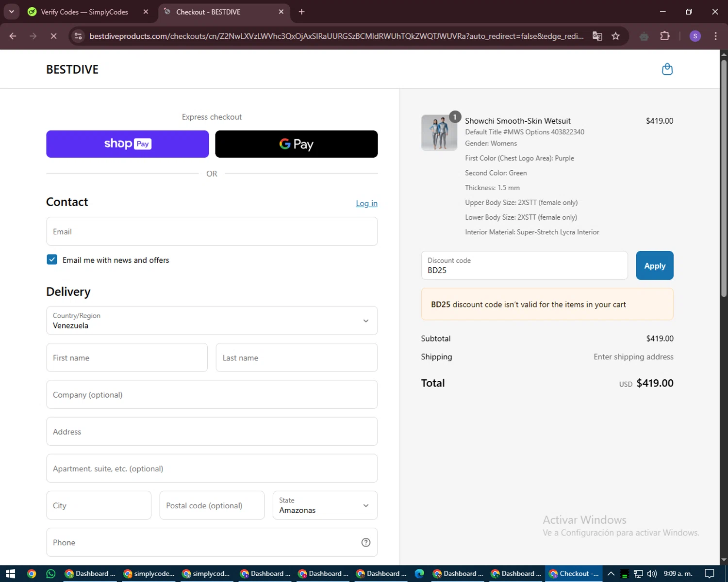This screenshot has width=728, height=582.
Task: Click the Postal code (optional) field
Action: coord(212,505)
